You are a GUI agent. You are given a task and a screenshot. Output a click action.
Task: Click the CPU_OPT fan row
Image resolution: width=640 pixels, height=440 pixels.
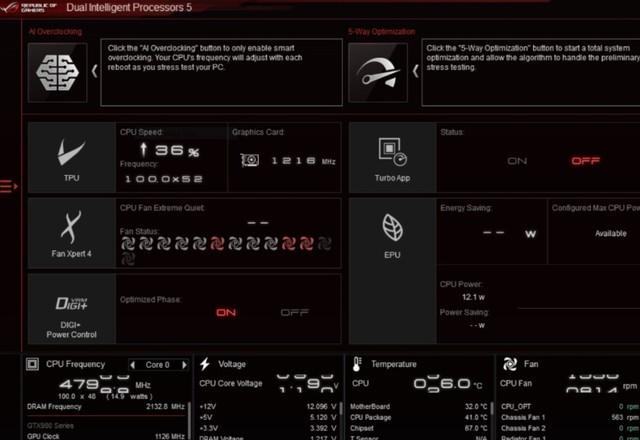(570, 407)
